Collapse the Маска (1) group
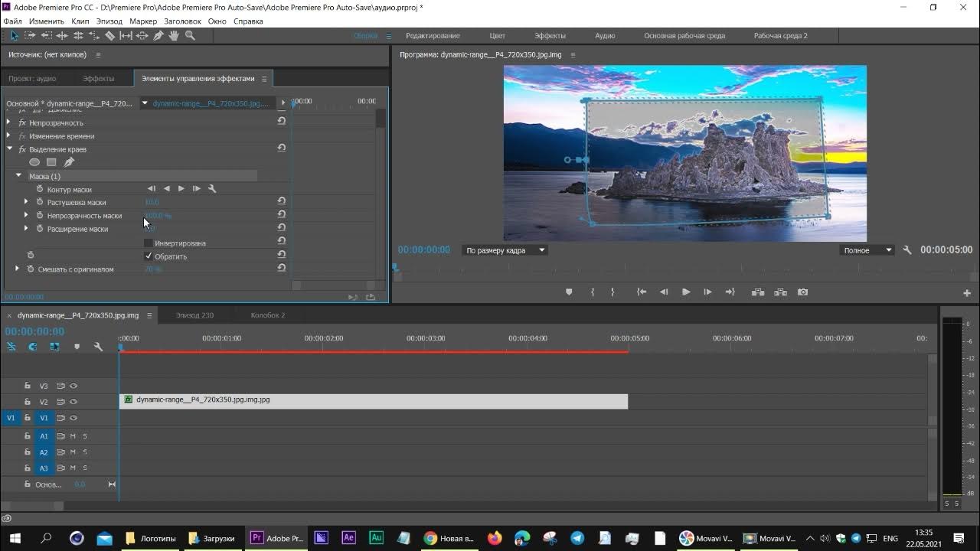Viewport: 980px width, 551px height. (18, 175)
